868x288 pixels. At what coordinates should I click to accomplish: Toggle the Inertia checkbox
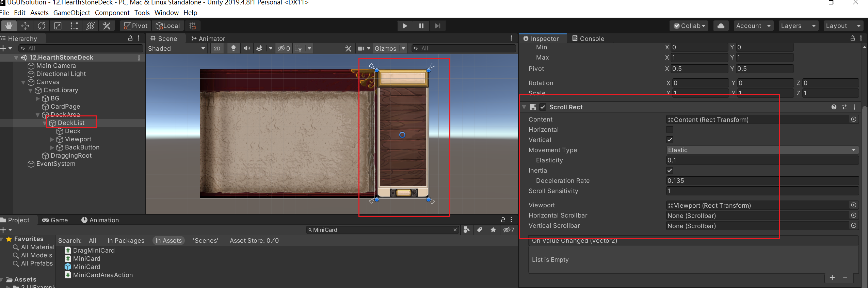click(x=670, y=171)
